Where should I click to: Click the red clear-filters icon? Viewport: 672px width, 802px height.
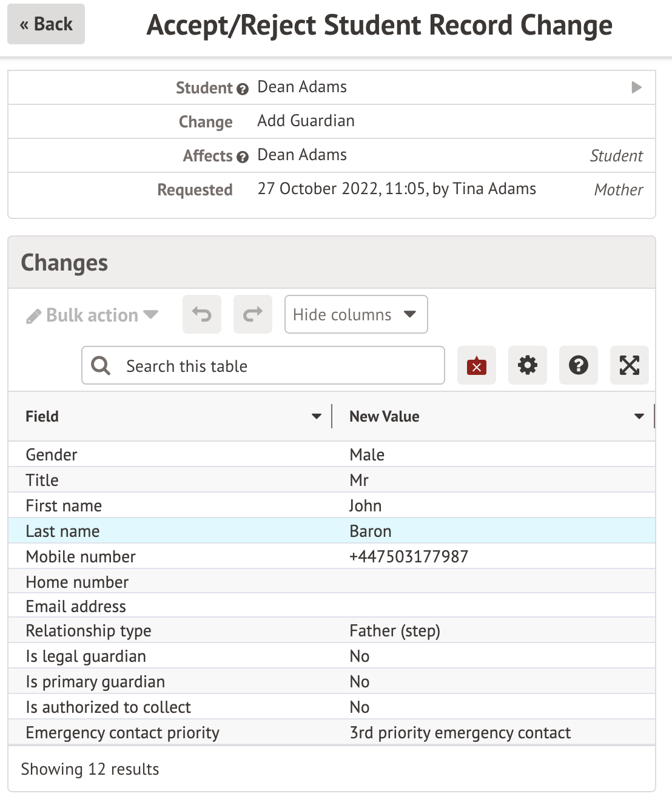(477, 365)
